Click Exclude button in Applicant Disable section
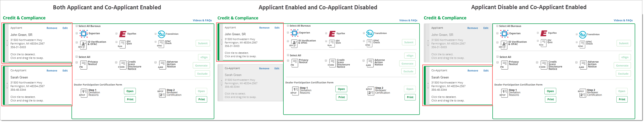Viewport: 644px width, 122px height. [x=623, y=74]
